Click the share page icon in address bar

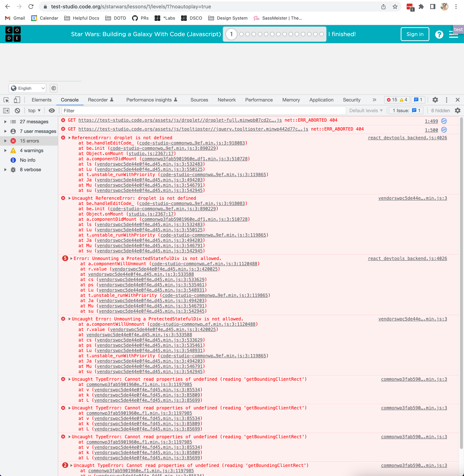(x=383, y=7)
